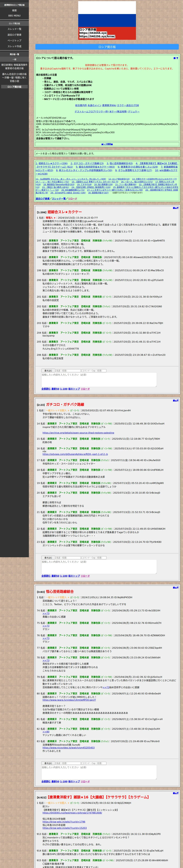
Task: Open 朝日新聞社 情報漏洩事件 被害者の会掲示板 sidebar link
Action: [x=14, y=66]
